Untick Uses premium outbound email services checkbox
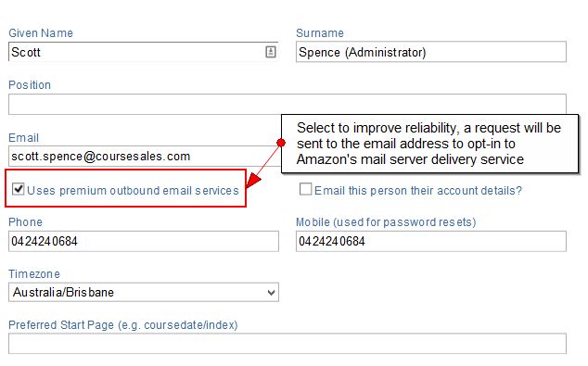The width and height of the screenshot is (588, 366). click(18, 189)
